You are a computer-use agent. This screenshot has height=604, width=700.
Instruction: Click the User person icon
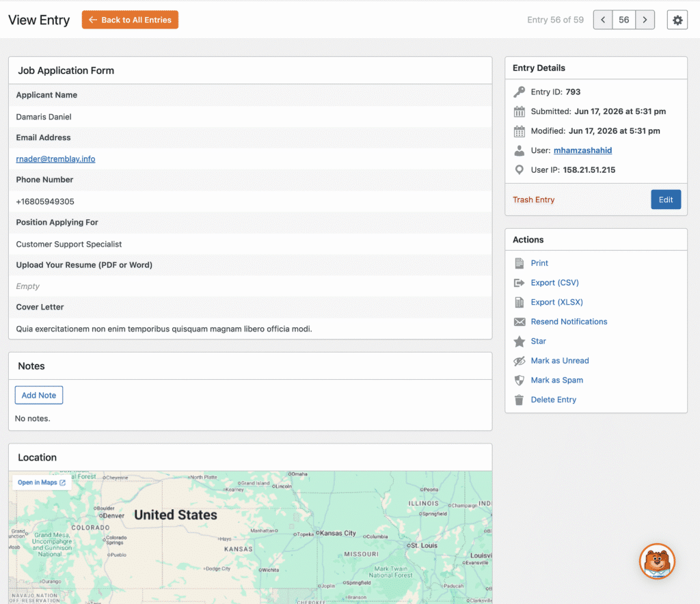tap(520, 151)
